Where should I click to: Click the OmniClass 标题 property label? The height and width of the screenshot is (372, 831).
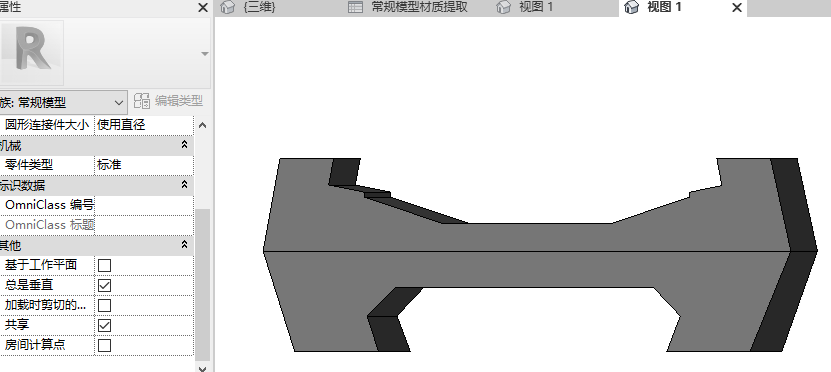coord(49,225)
